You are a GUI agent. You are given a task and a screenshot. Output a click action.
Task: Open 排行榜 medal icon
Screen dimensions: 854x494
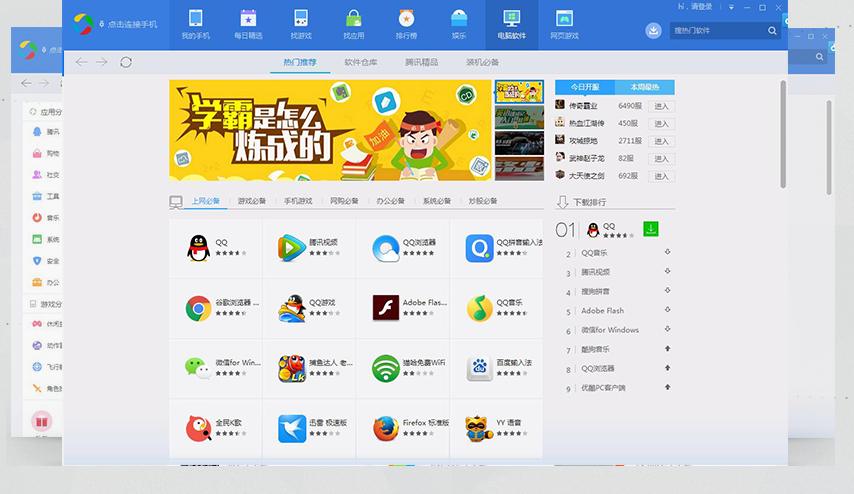click(406, 19)
